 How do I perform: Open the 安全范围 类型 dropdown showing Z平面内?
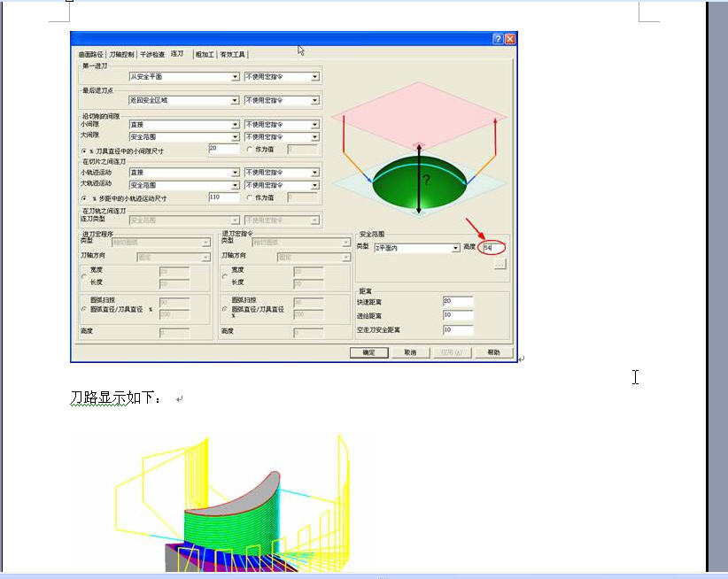(417, 248)
